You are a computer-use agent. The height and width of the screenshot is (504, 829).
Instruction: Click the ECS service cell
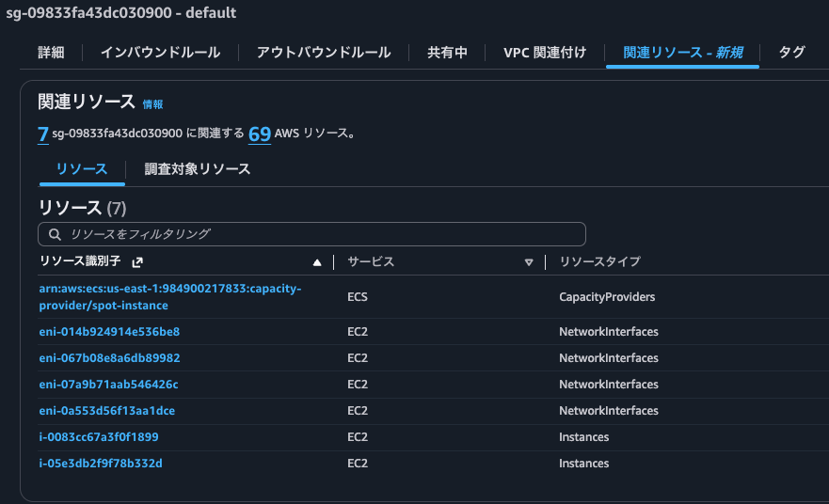358,297
